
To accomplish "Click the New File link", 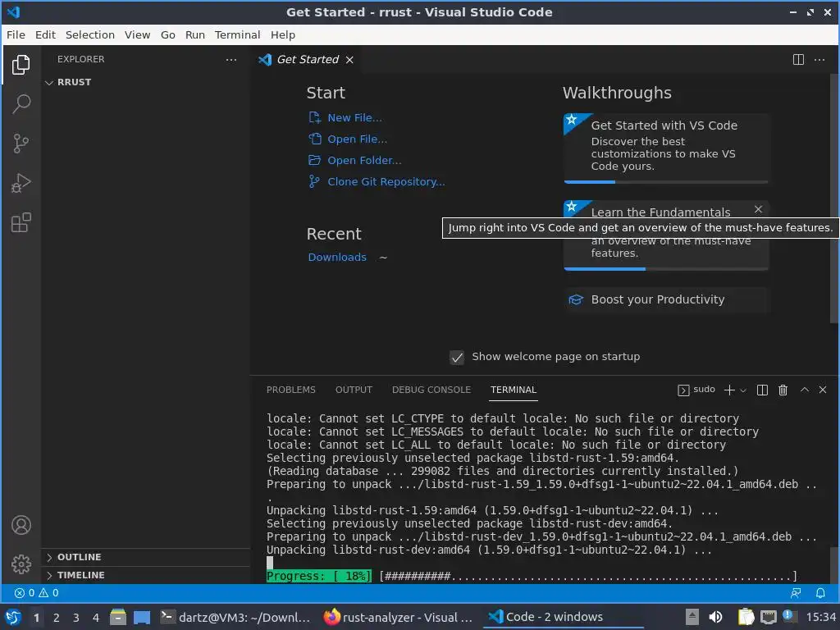I will [354, 118].
